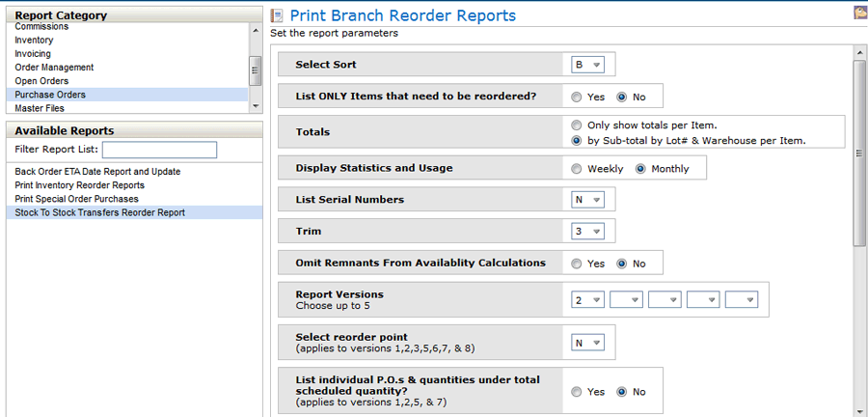
Task: Open Back Order ETA Date Report and Update
Action: [x=97, y=172]
